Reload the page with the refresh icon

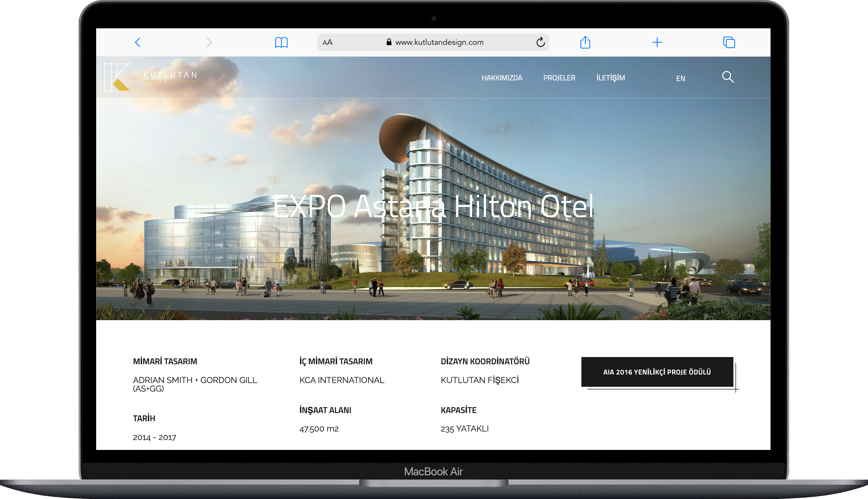[x=541, y=42]
